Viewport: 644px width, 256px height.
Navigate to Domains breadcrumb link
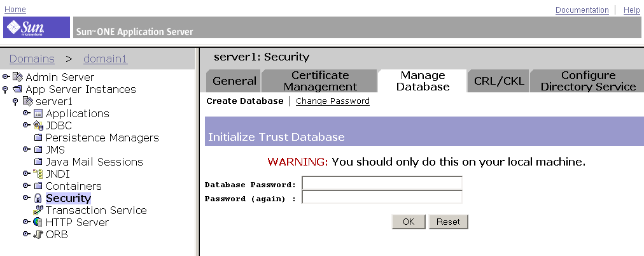coord(32,59)
